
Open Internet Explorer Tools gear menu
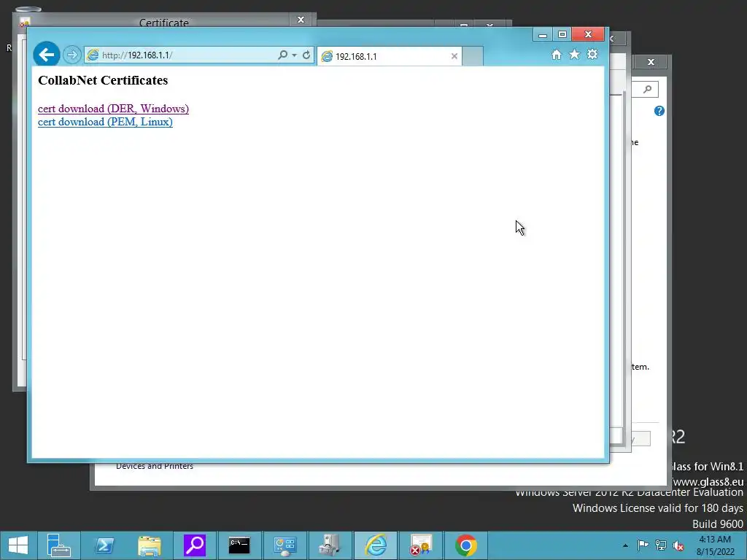(592, 54)
